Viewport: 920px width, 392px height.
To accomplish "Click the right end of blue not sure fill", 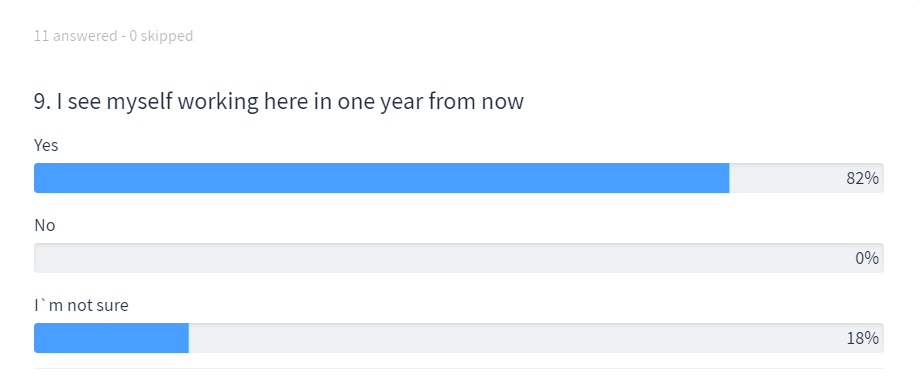I will coord(186,338).
